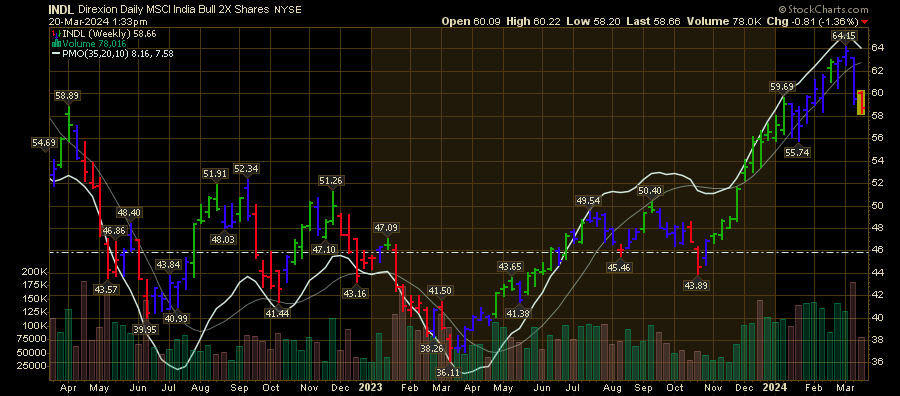Click the 50.40 September price label
This screenshot has width=900, height=396.
click(x=650, y=191)
